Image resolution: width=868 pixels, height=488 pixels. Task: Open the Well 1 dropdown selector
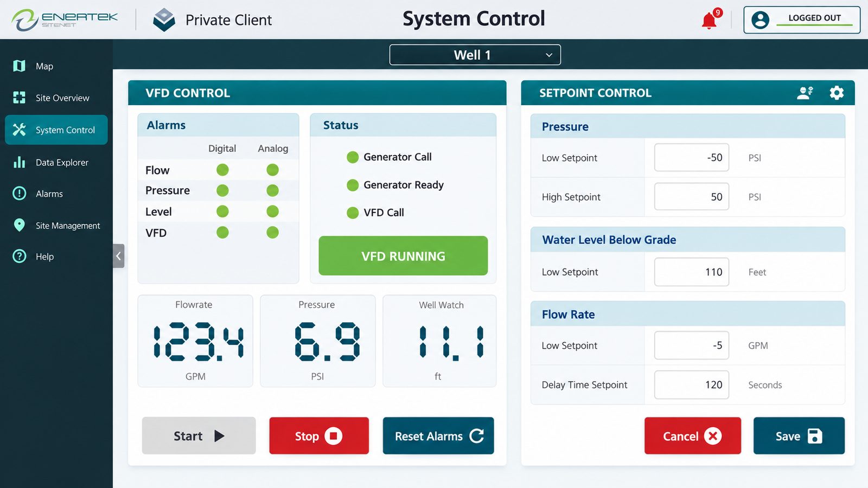tap(475, 55)
